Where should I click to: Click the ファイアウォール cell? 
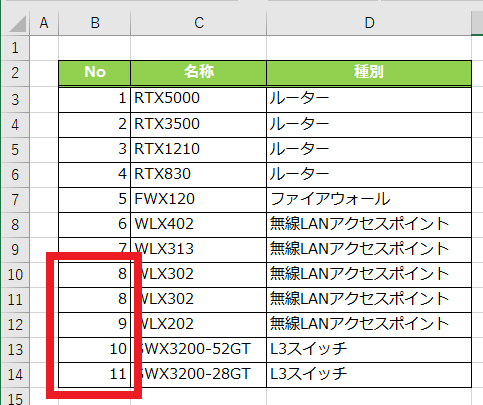pyautogui.click(x=369, y=200)
